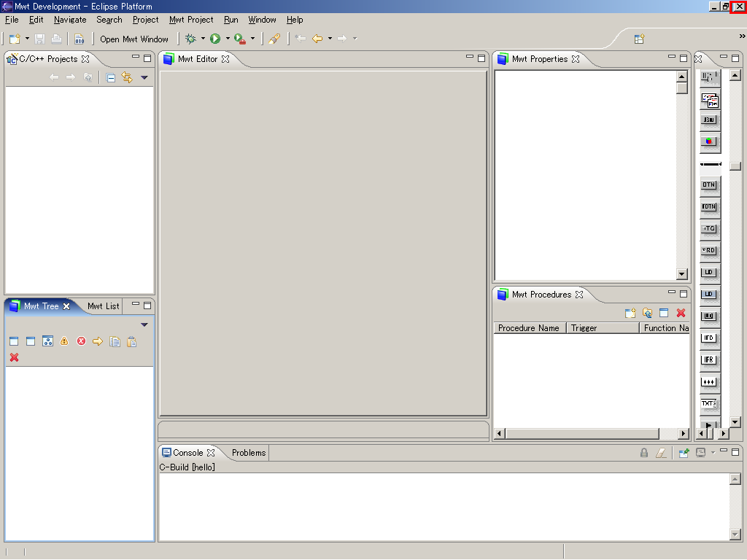The image size is (747, 560).
Task: Click the Paste clipboard icon in Mwt Tree
Action: [132, 341]
